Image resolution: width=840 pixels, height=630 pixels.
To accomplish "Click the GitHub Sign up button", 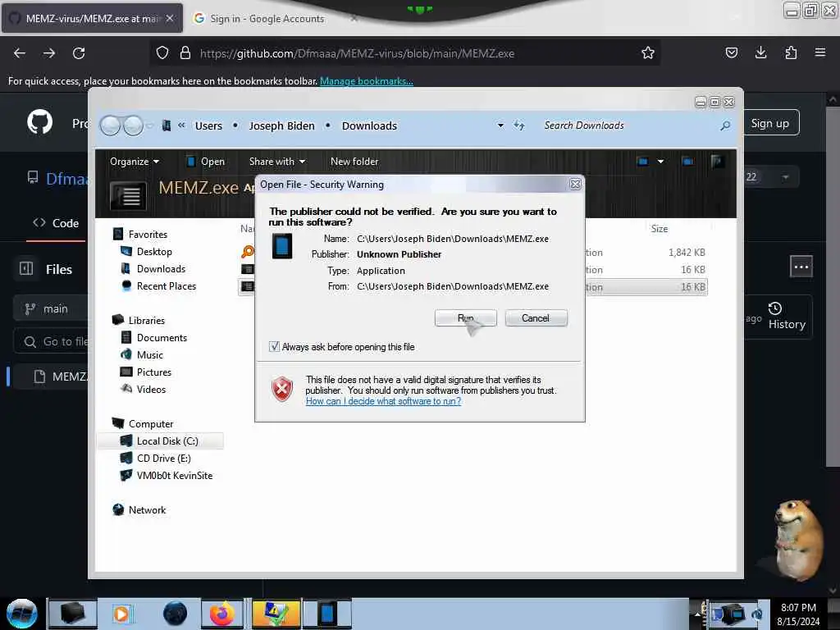I will 769,123.
